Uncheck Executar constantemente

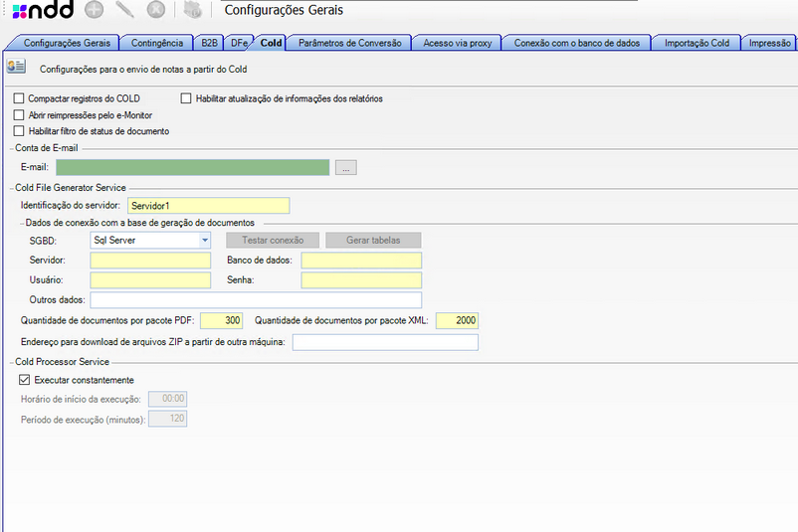click(25, 380)
